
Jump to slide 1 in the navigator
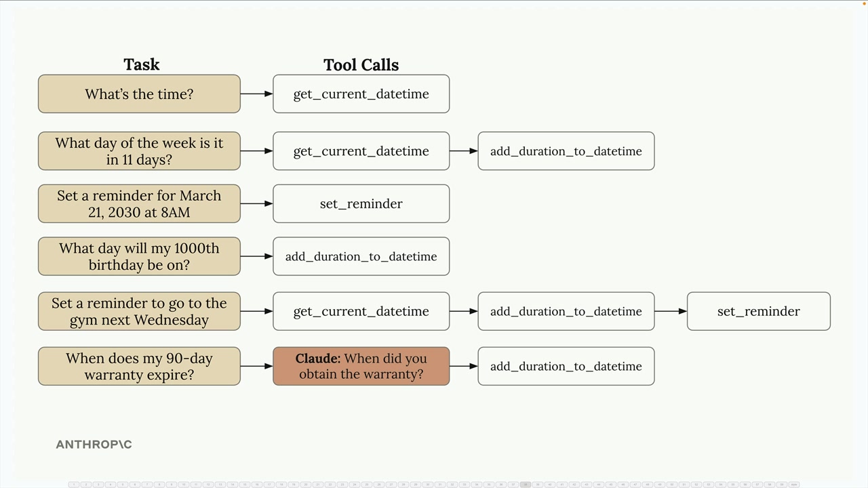(74, 485)
